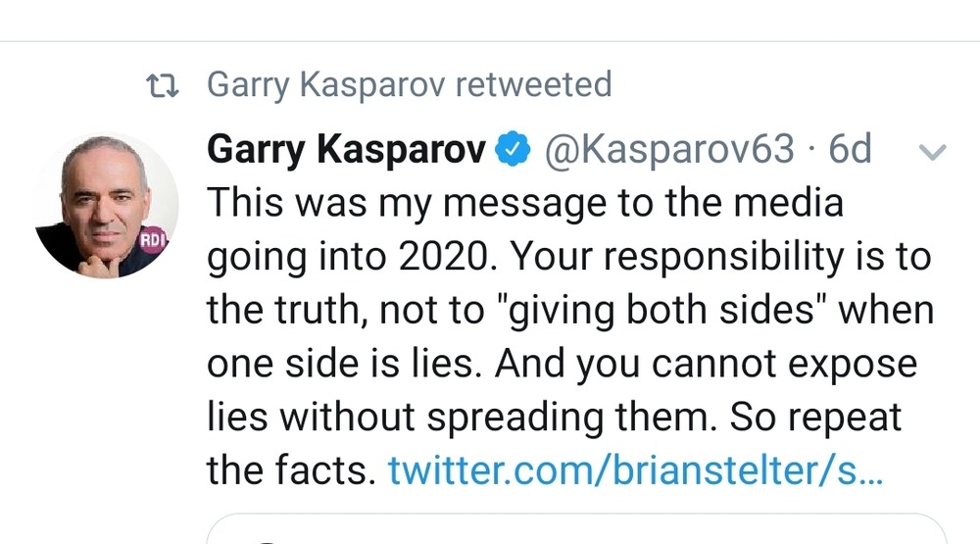Follow the twitter.com/brianstelter link

tap(636, 471)
